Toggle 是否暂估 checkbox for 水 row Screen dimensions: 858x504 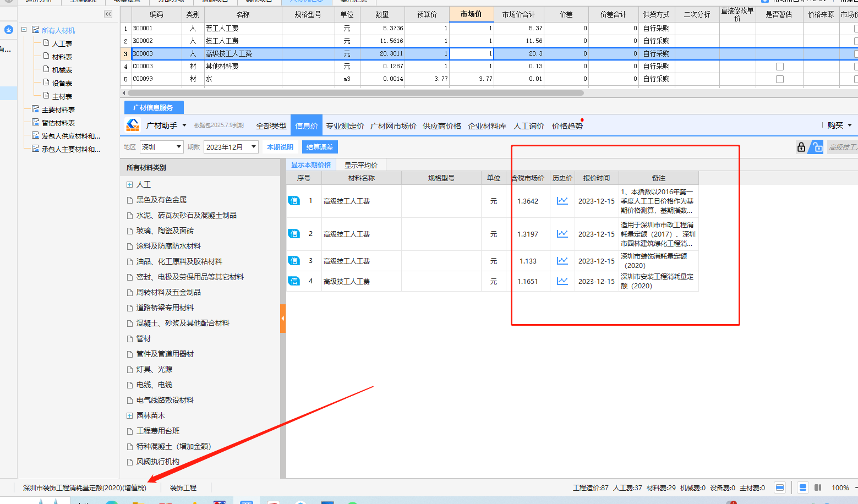(x=779, y=79)
